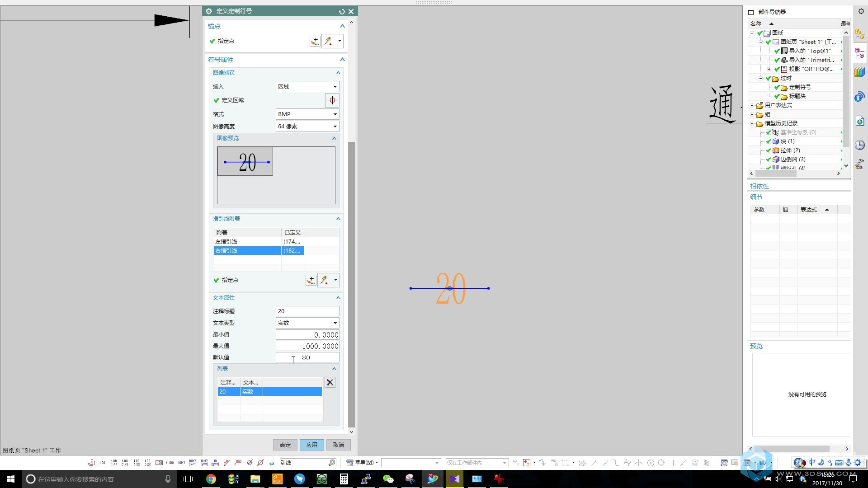Image resolution: width=868 pixels, height=488 pixels.
Task: Open the anchor point dialog icon
Action: 315,41
